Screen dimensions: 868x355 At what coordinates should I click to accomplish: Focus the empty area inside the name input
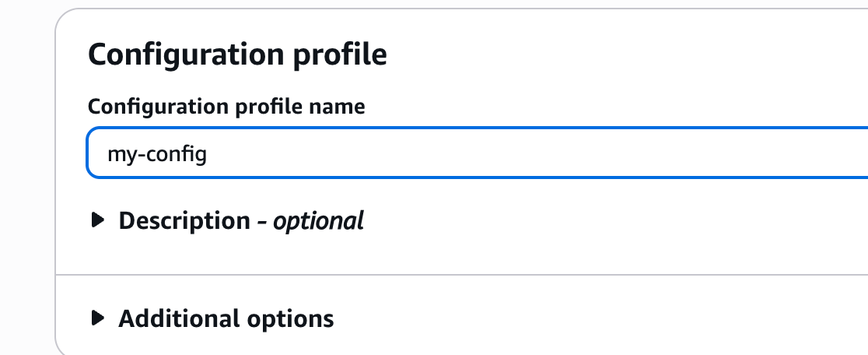(544, 154)
